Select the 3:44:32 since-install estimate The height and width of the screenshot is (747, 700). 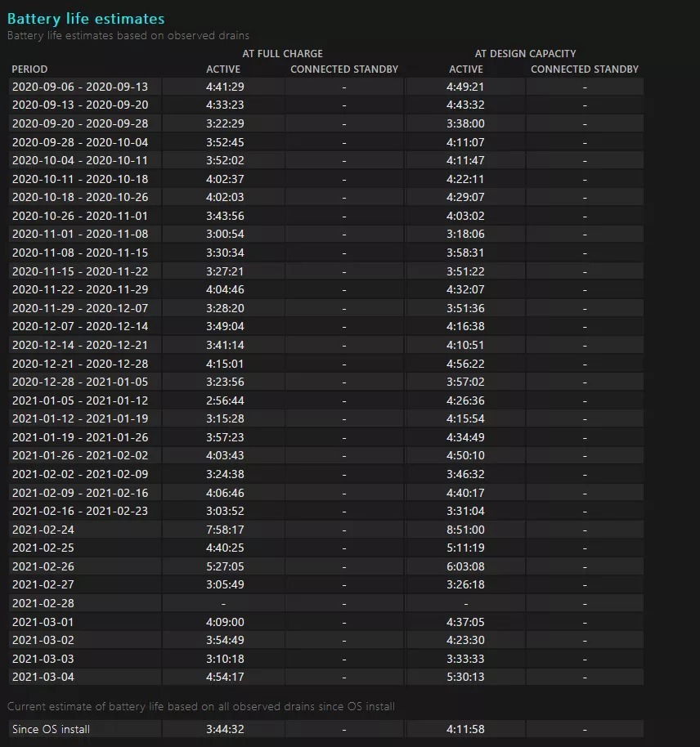[x=225, y=729]
